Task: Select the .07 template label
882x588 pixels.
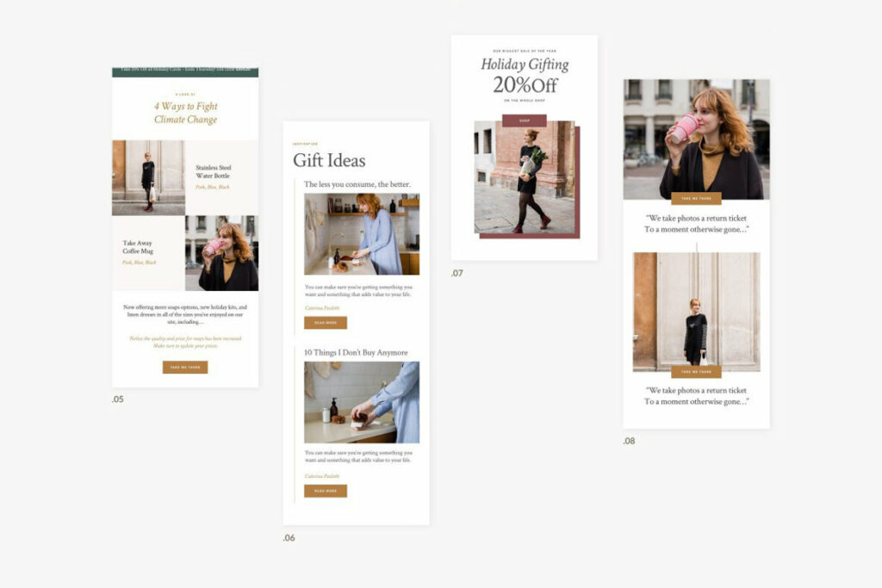Action: [457, 274]
